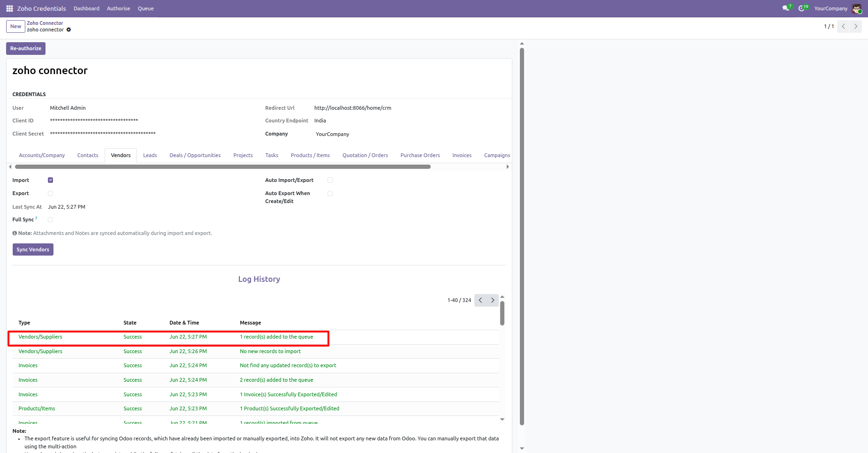
Task: Click the Last Sync At date field
Action: coord(67,207)
